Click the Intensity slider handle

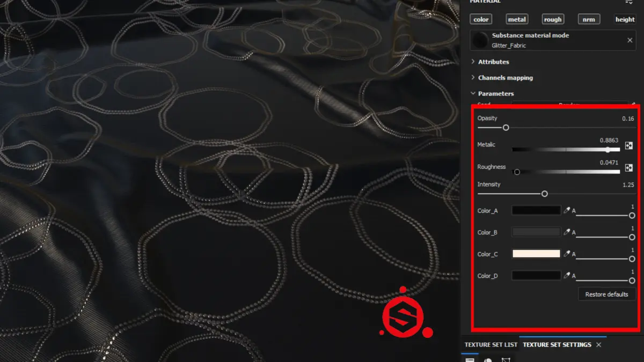(545, 194)
